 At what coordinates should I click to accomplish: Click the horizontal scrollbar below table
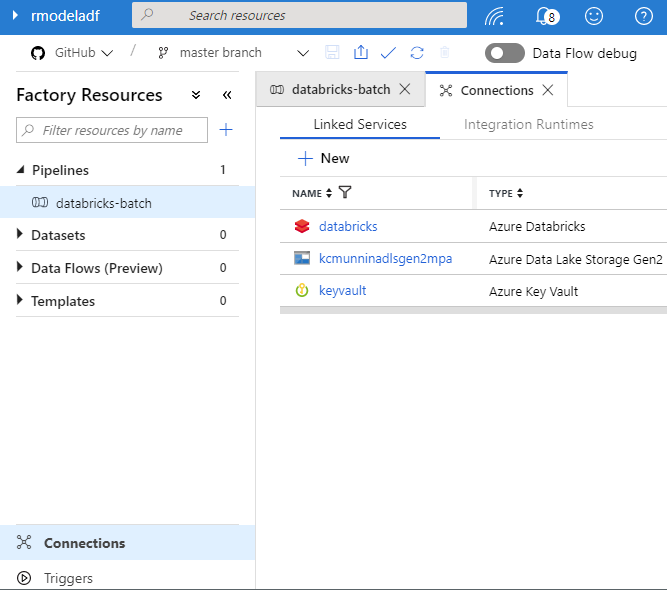(473, 310)
